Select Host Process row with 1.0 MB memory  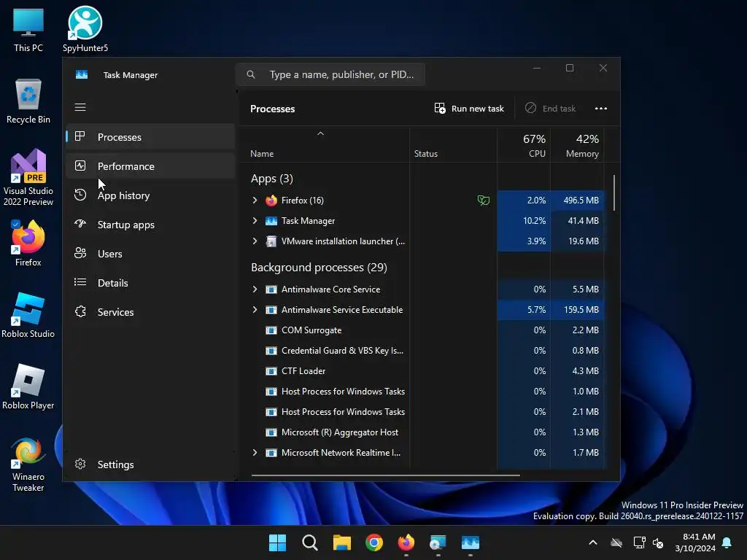pyautogui.click(x=422, y=392)
